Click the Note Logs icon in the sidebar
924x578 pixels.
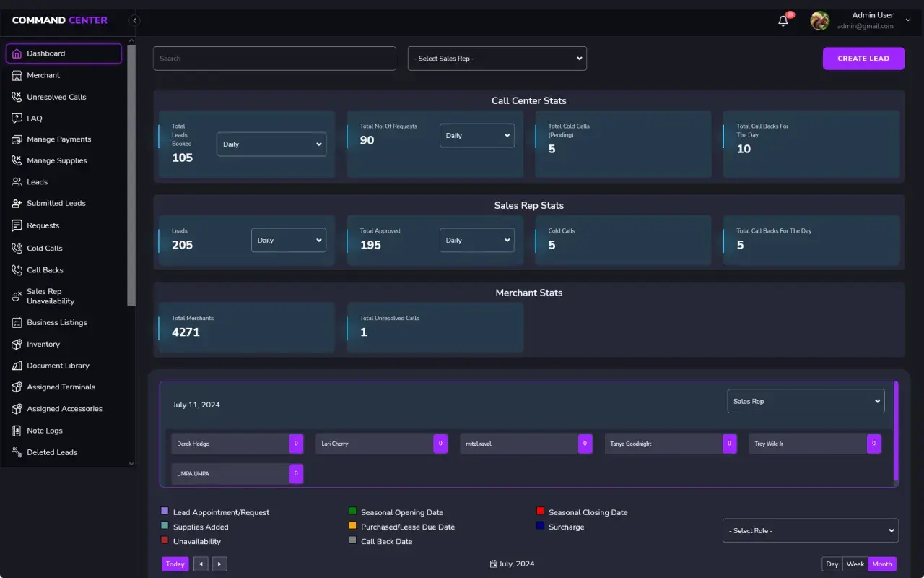click(17, 431)
